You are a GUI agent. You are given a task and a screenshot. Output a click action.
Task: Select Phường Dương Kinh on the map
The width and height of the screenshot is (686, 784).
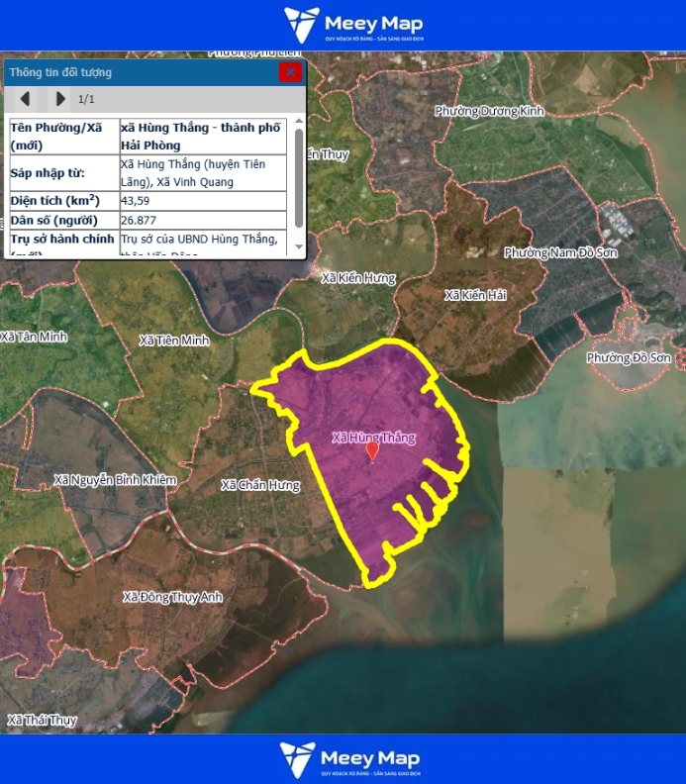coord(489,112)
